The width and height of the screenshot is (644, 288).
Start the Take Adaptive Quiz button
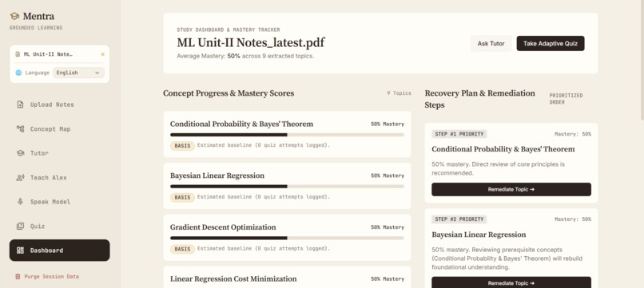tap(551, 44)
